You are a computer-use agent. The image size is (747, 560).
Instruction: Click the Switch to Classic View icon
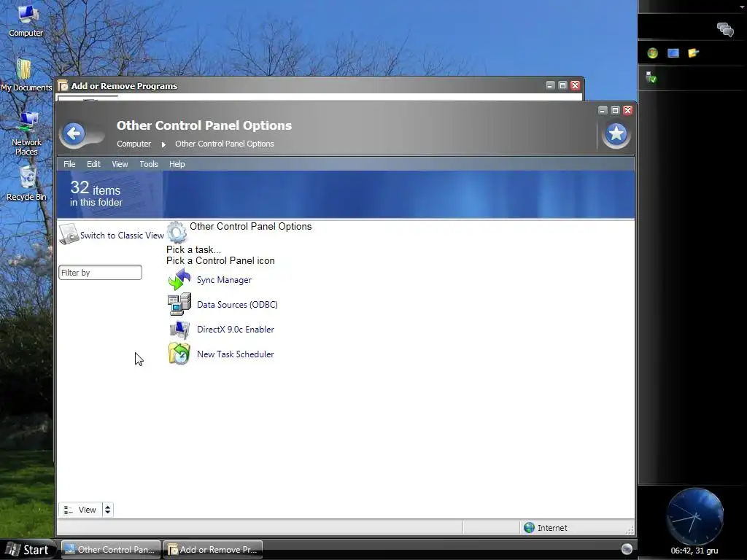(69, 234)
